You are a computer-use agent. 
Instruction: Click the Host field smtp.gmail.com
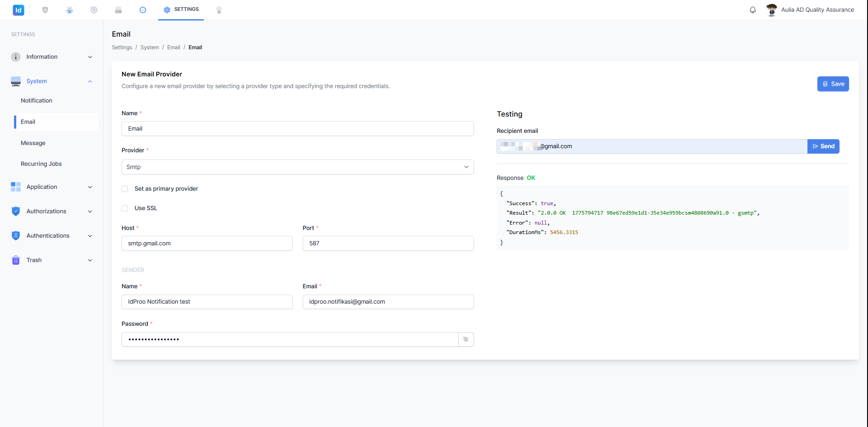click(207, 244)
